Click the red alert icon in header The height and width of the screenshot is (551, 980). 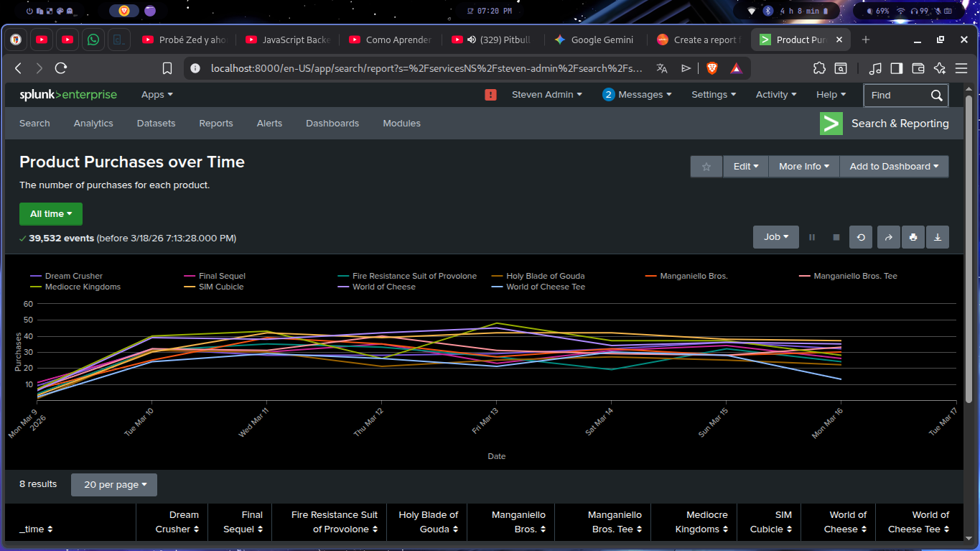pos(491,95)
